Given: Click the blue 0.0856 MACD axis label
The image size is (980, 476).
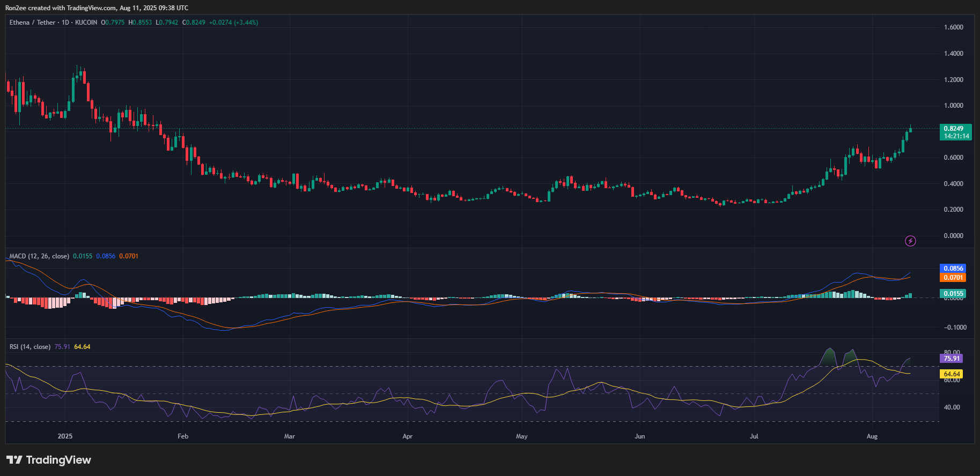Looking at the screenshot, I should [953, 269].
